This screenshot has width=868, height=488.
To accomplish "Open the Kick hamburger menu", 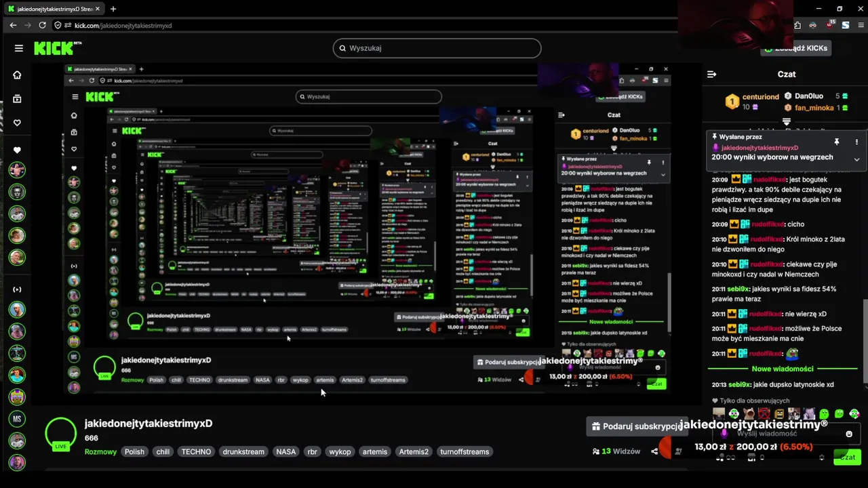I will click(x=19, y=48).
